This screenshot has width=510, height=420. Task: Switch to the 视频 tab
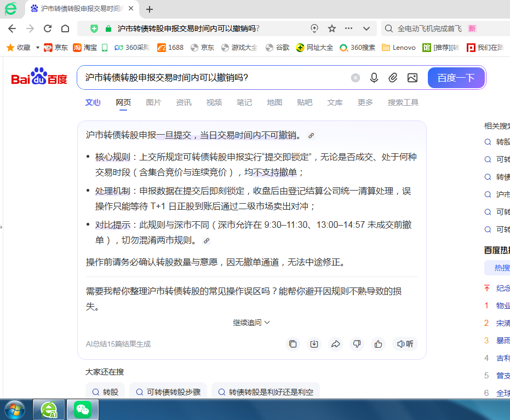coord(214,102)
